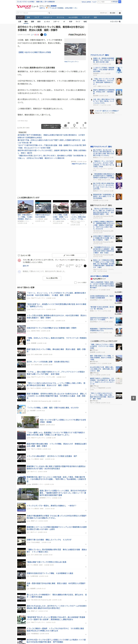Open the 地域 category
The width and height of the screenshot is (138, 644).
coord(85,21)
